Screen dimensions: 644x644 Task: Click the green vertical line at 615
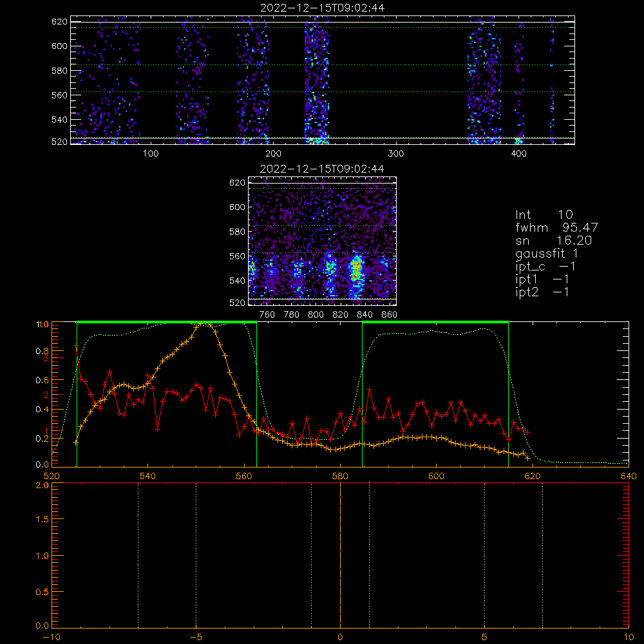(x=509, y=394)
